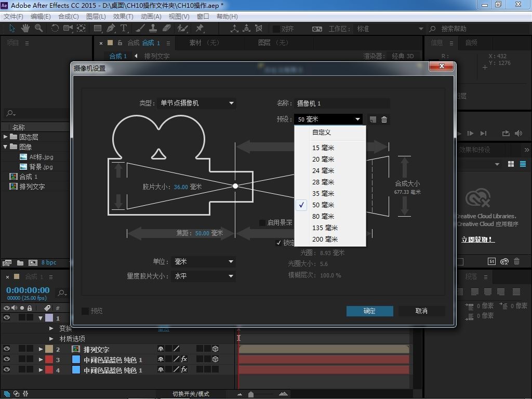Click the 立即获取! link

pos(478,240)
